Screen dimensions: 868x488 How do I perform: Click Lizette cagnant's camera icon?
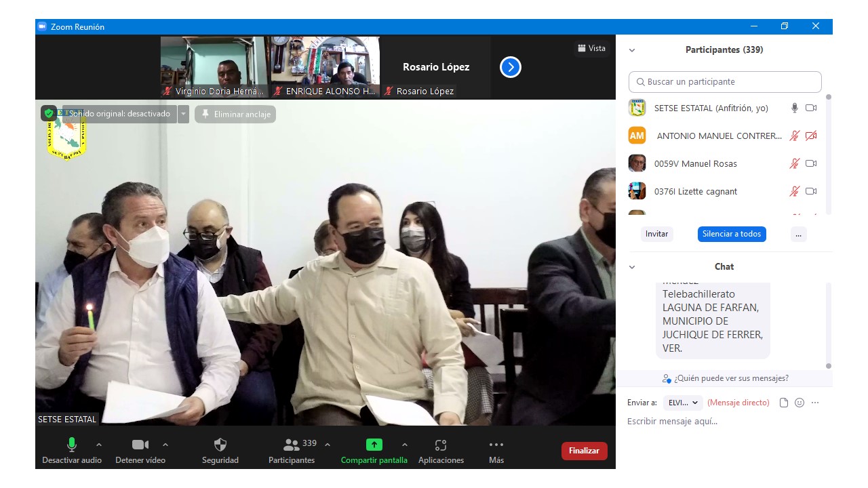[811, 191]
